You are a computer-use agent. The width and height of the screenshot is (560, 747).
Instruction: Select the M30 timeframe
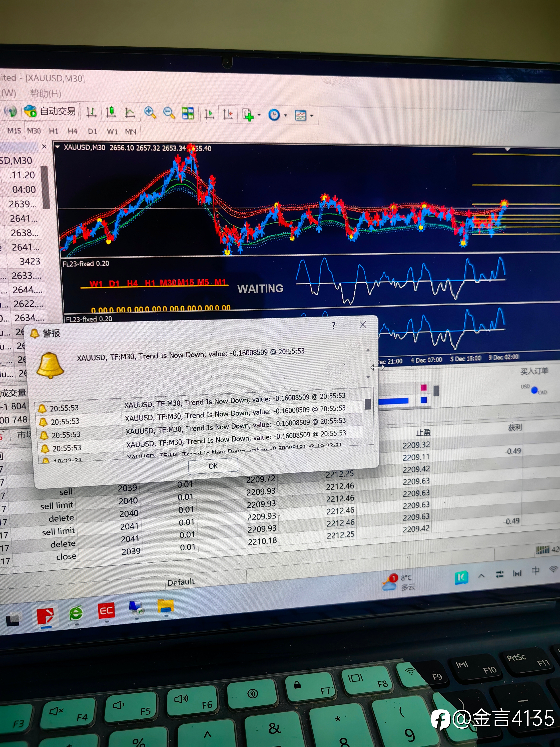tap(34, 131)
